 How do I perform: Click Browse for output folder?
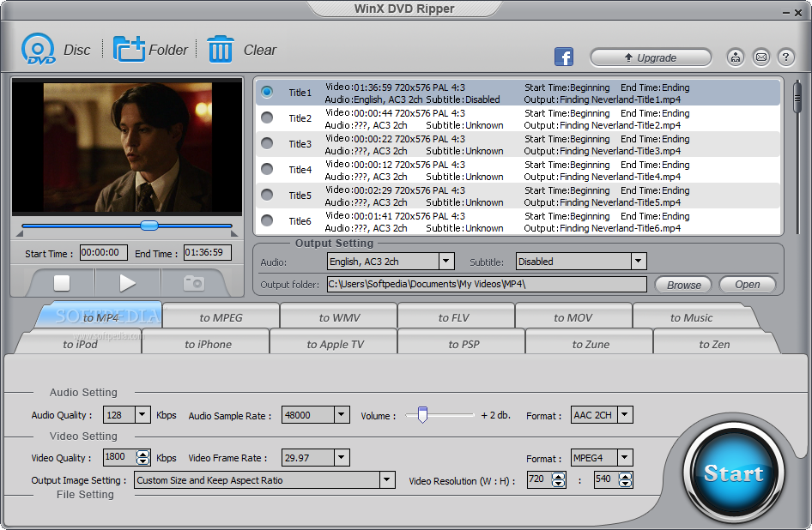tap(683, 285)
